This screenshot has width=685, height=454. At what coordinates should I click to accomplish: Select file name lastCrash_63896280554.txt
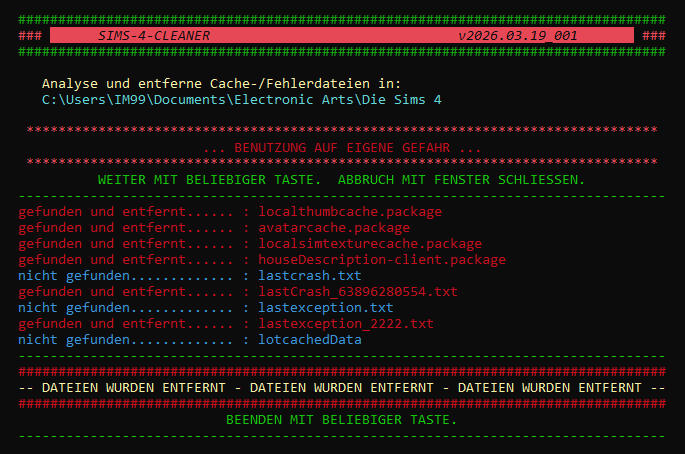(358, 291)
